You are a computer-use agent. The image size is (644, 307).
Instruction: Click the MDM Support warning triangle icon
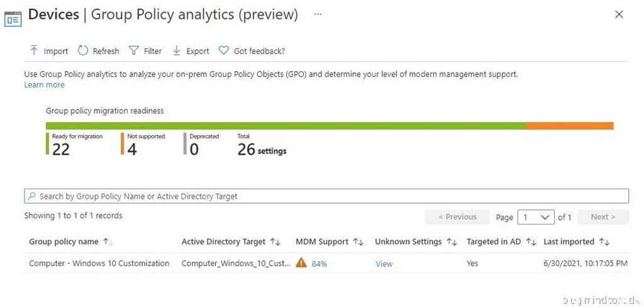[301, 263]
